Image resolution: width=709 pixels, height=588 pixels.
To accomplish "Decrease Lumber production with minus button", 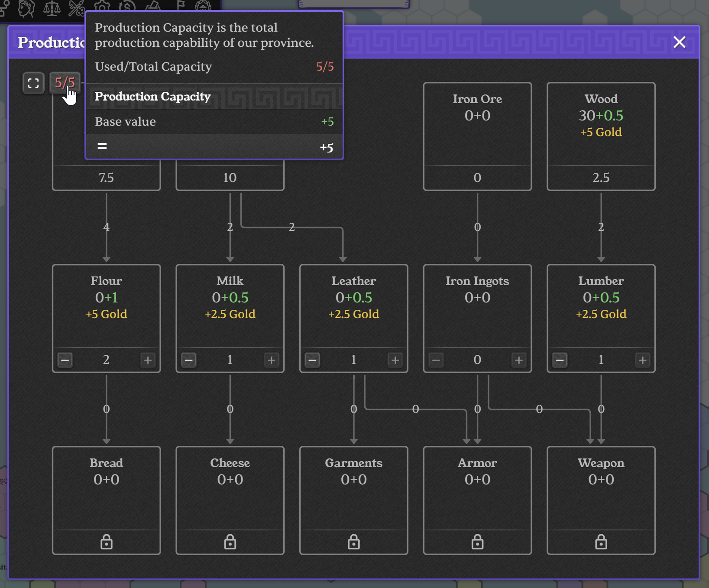I will coord(560,360).
